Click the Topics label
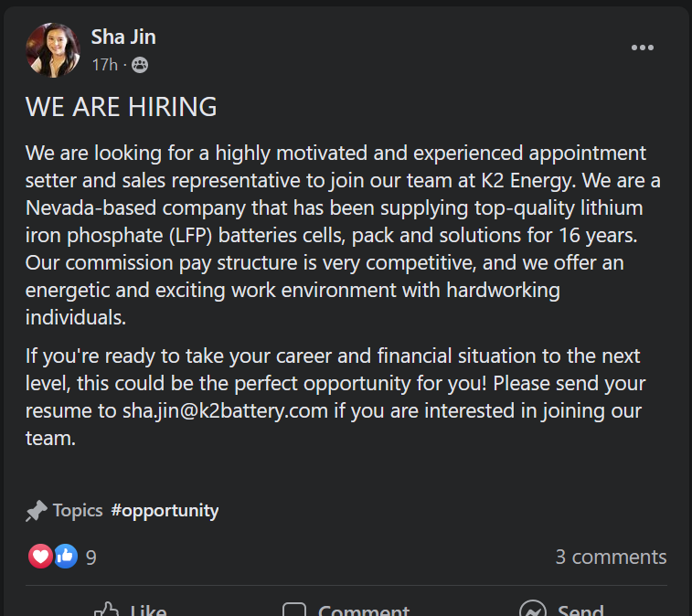Image resolution: width=692 pixels, height=616 pixels. click(78, 510)
